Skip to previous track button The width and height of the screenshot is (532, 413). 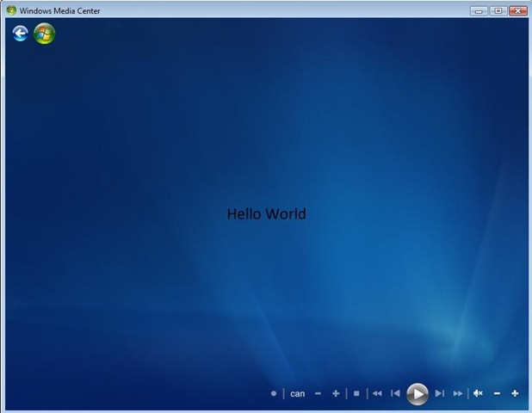(395, 393)
